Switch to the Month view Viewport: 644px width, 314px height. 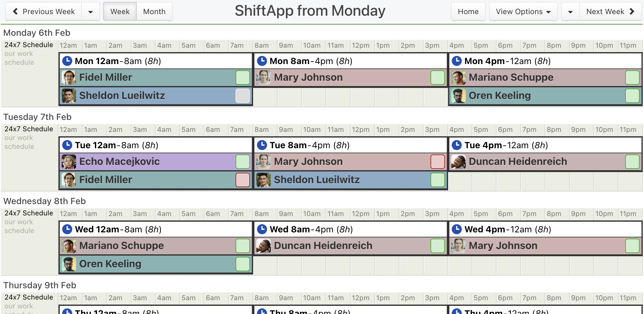[x=154, y=12]
